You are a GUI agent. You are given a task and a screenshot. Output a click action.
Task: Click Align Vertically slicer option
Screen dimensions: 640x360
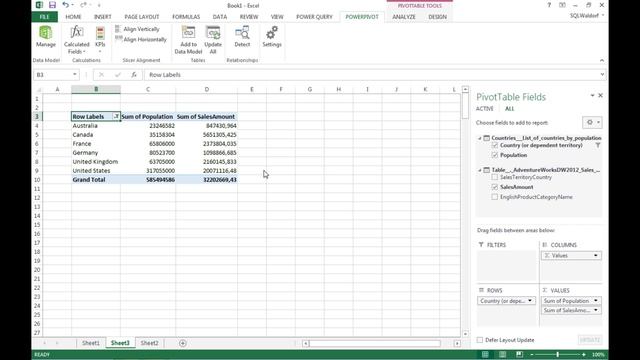(x=138, y=29)
